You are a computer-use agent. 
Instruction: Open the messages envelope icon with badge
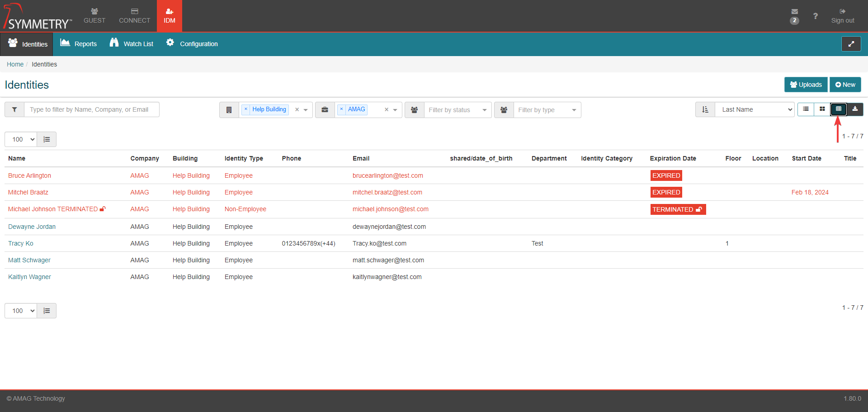pos(794,16)
